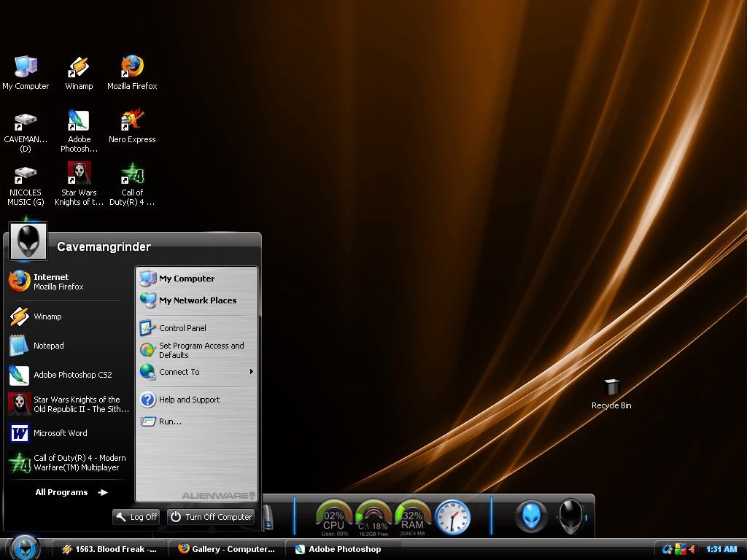Select the Star Wars Knights desktop shortcut
Viewport: 747px width, 560px height.
pos(79,184)
